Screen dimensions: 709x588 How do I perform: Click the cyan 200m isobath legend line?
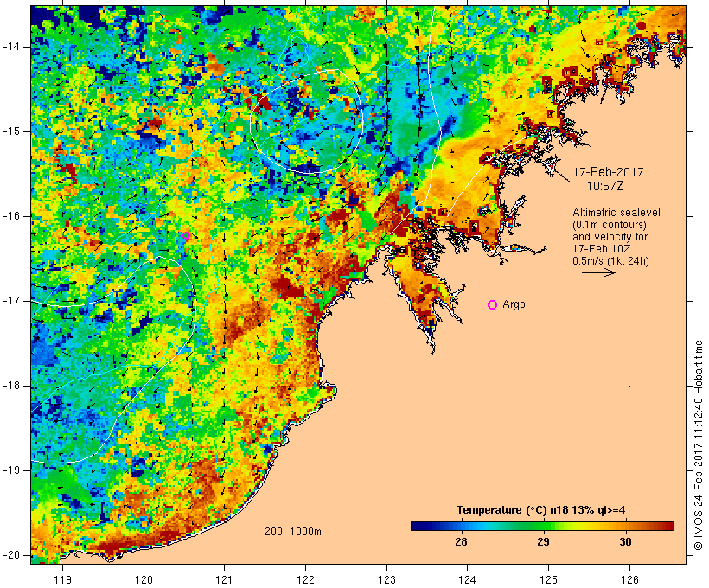279,540
